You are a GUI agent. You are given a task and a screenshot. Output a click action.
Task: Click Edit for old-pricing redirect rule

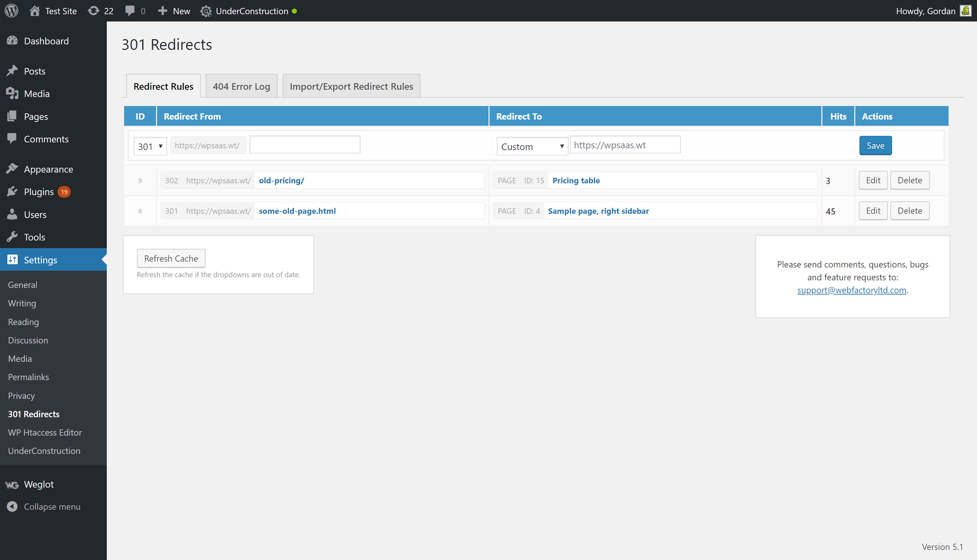(873, 180)
